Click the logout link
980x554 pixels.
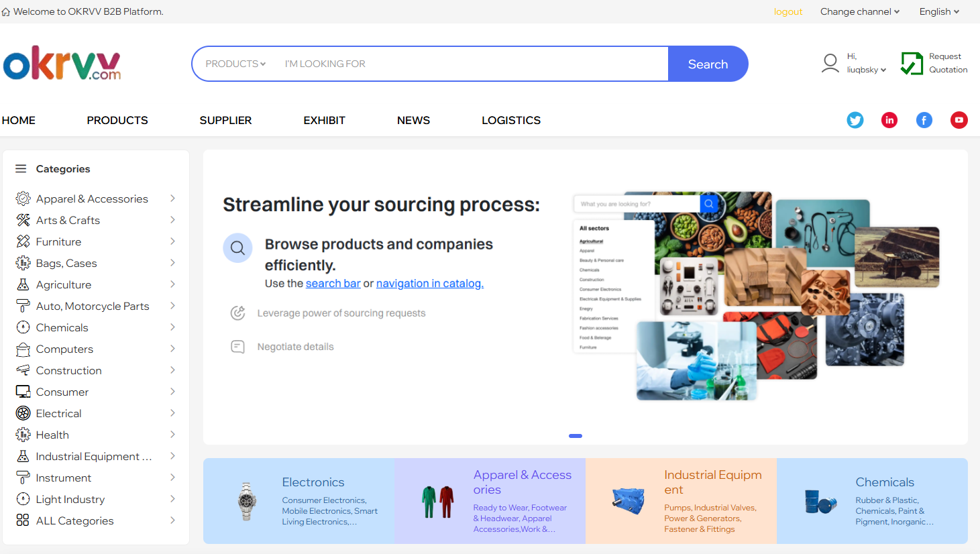[x=788, y=11]
